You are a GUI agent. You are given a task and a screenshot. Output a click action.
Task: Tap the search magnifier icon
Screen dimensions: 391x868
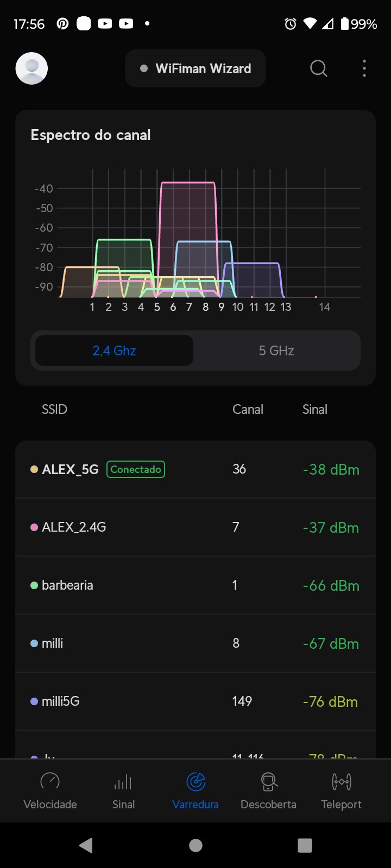click(319, 68)
